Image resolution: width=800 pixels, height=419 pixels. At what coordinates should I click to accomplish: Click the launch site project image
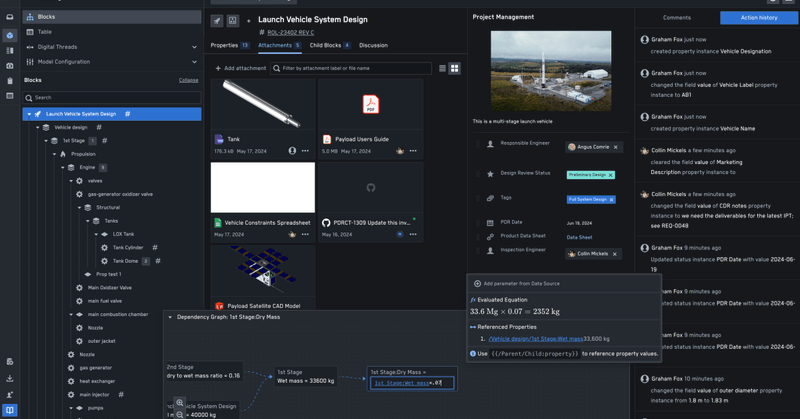551,71
